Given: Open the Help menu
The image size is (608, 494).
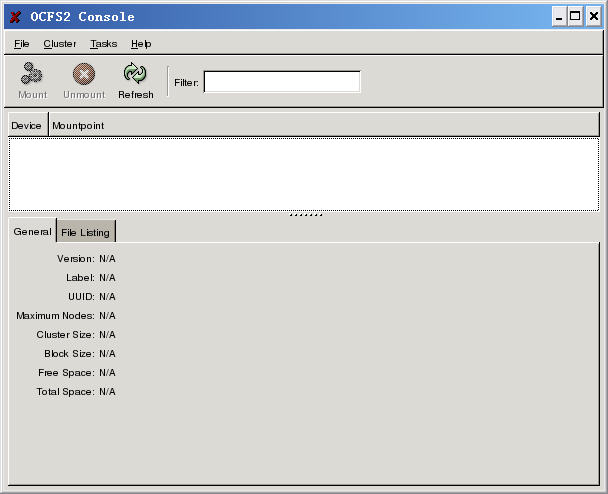Looking at the screenshot, I should point(141,44).
